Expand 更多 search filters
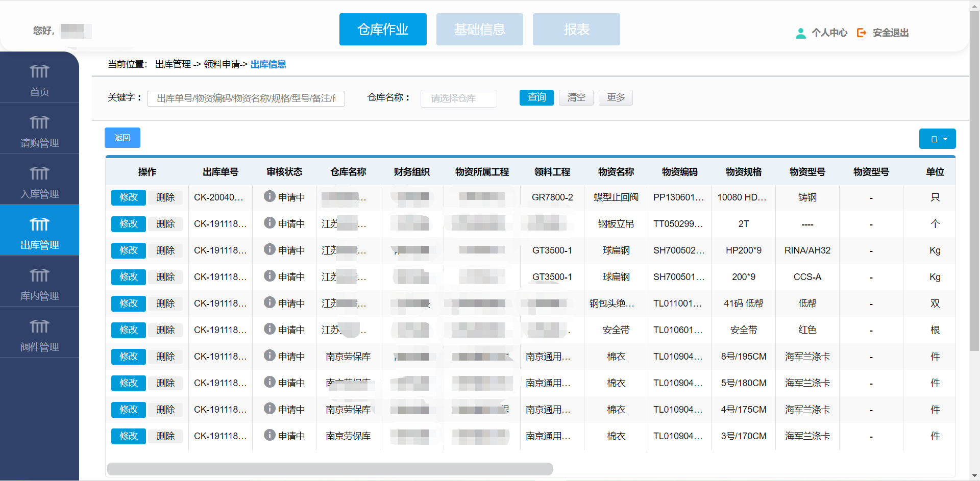Image resolution: width=980 pixels, height=481 pixels. tap(616, 97)
